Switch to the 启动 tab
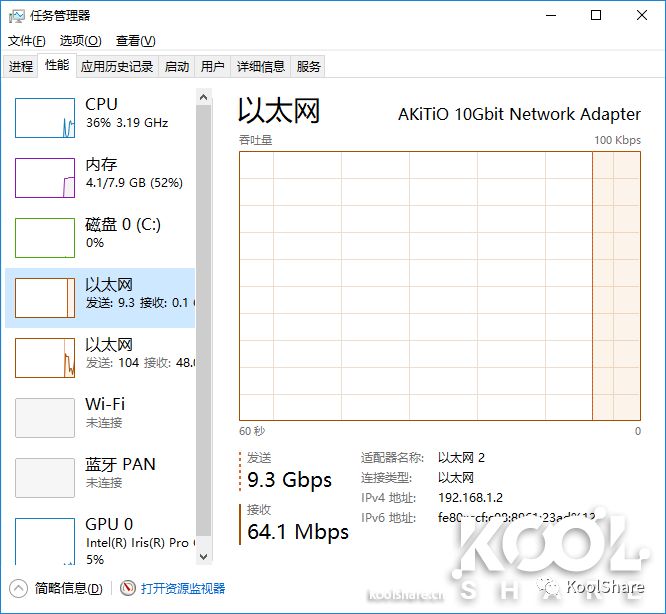Viewport: 666px width, 614px height. pyautogui.click(x=176, y=66)
